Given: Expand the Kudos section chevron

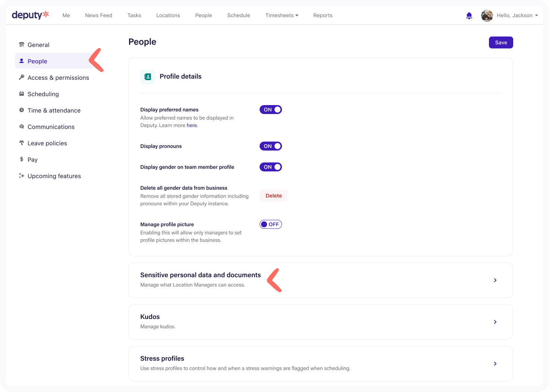Looking at the screenshot, I should coord(495,322).
